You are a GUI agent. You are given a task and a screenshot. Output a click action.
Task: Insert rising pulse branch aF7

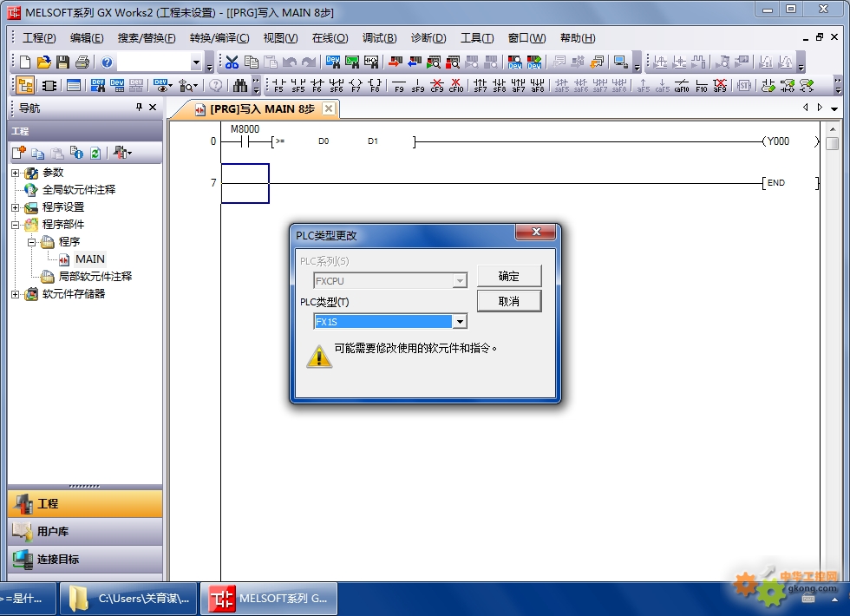click(x=519, y=85)
